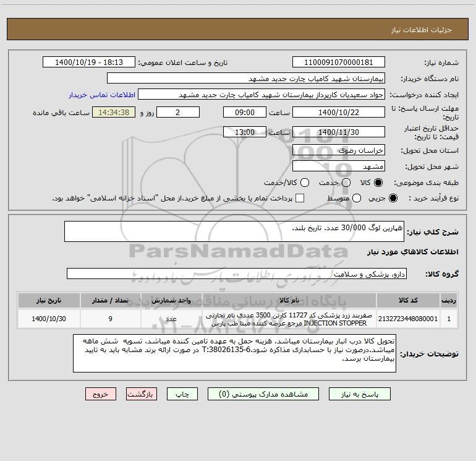The width and height of the screenshot is (476, 461).
Task: Click the row number cell 1
Action: tap(449, 319)
